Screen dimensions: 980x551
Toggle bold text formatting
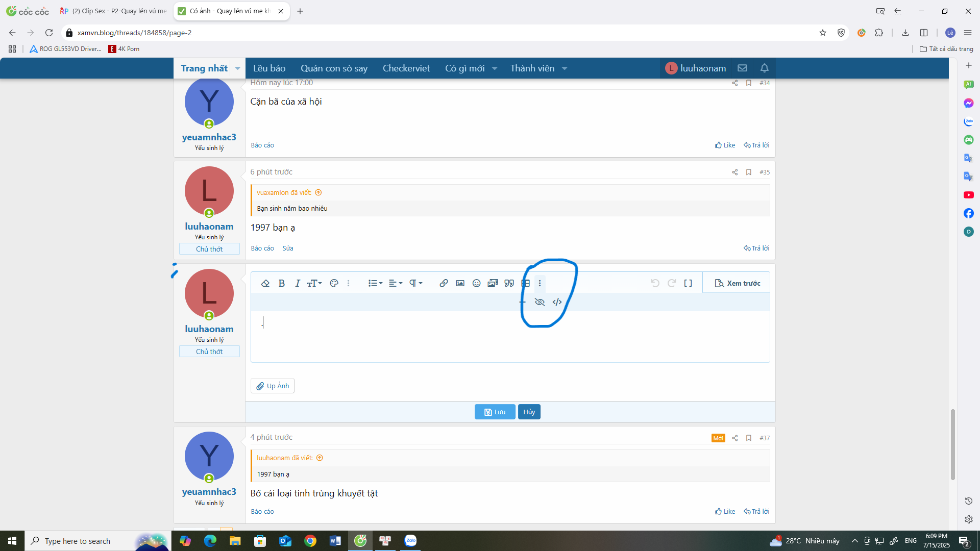[282, 283]
